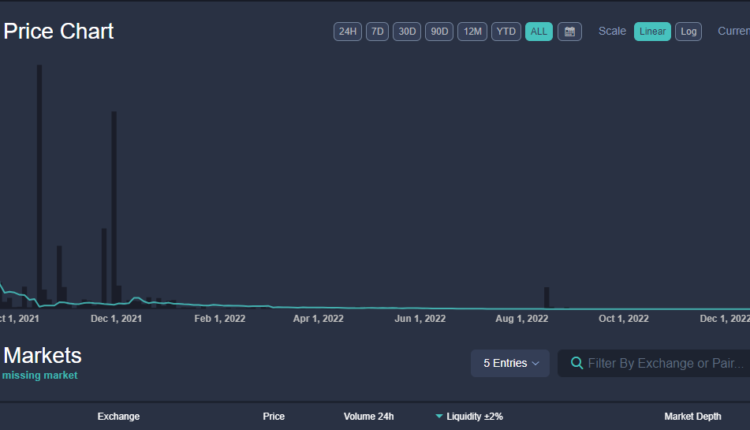Screen dimensions: 750x430
Task: Sort table by Price column
Action: (273, 416)
